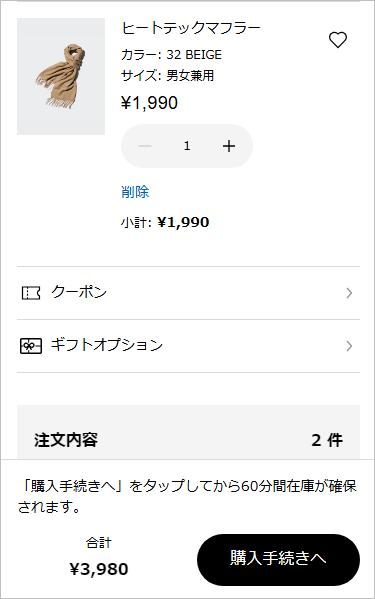Viewport: 375px width, 599px height.
Task: Click the 小計 ¥1,990 subtotal text
Action: (x=165, y=222)
